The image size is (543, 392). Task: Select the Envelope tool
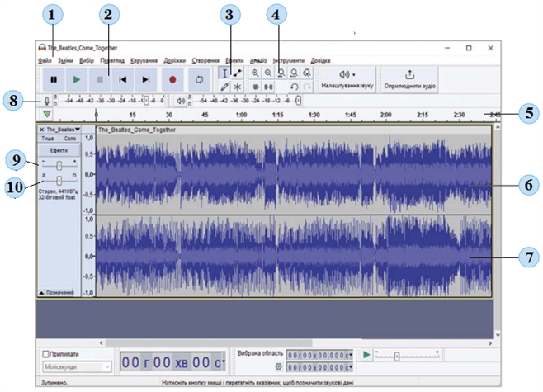click(x=238, y=73)
